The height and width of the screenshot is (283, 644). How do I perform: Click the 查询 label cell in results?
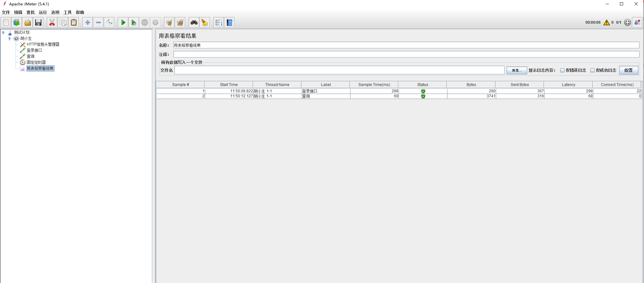tap(326, 96)
